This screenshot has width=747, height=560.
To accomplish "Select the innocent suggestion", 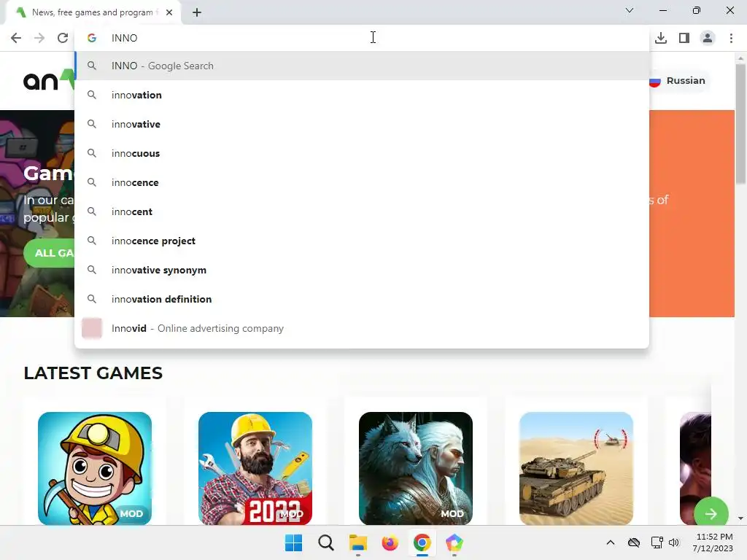I will pyautogui.click(x=362, y=211).
